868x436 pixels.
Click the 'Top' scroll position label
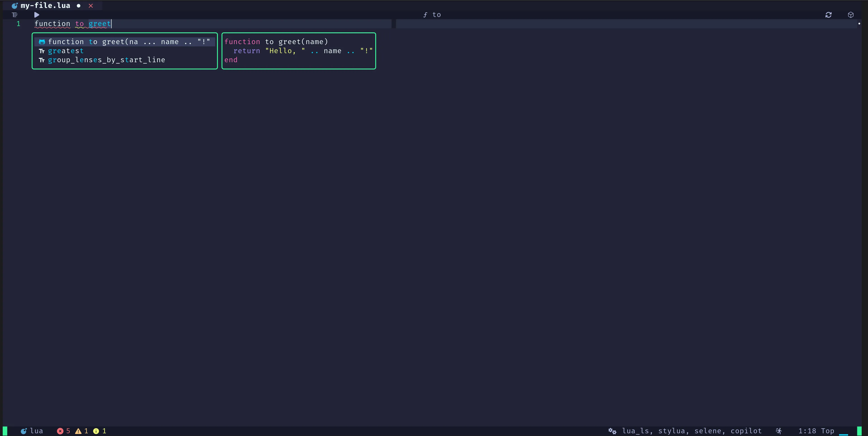(x=828, y=431)
